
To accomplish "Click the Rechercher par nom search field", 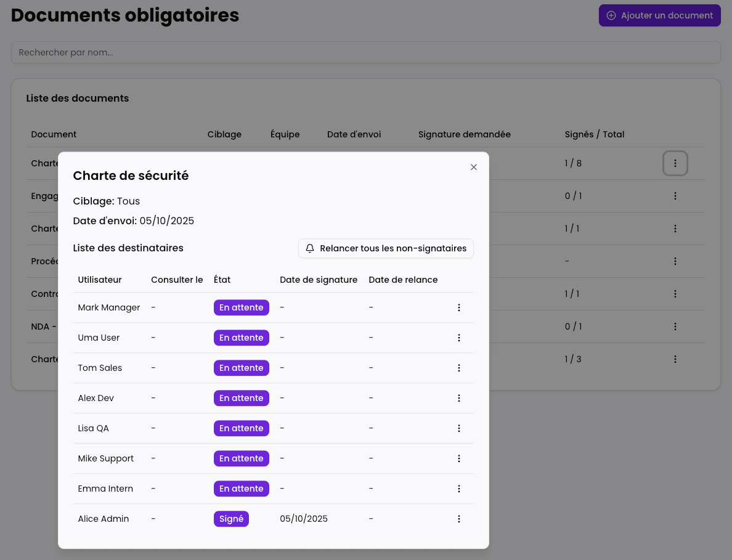I will point(366,52).
